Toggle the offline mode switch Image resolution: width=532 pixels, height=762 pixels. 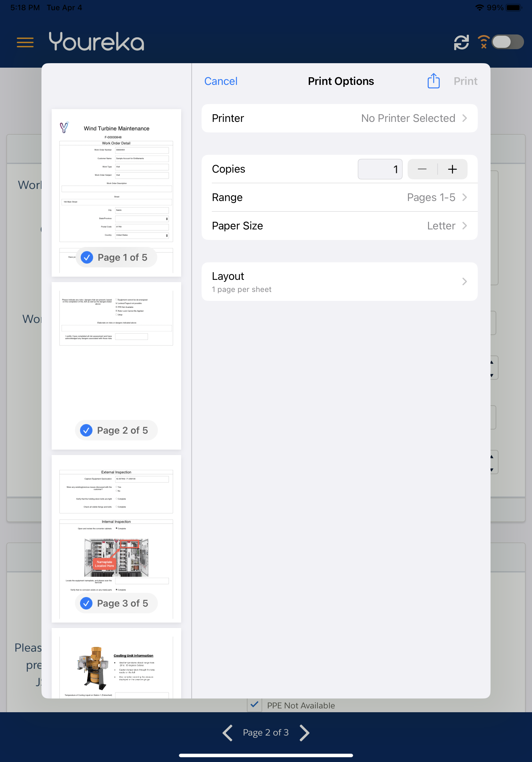tap(508, 42)
